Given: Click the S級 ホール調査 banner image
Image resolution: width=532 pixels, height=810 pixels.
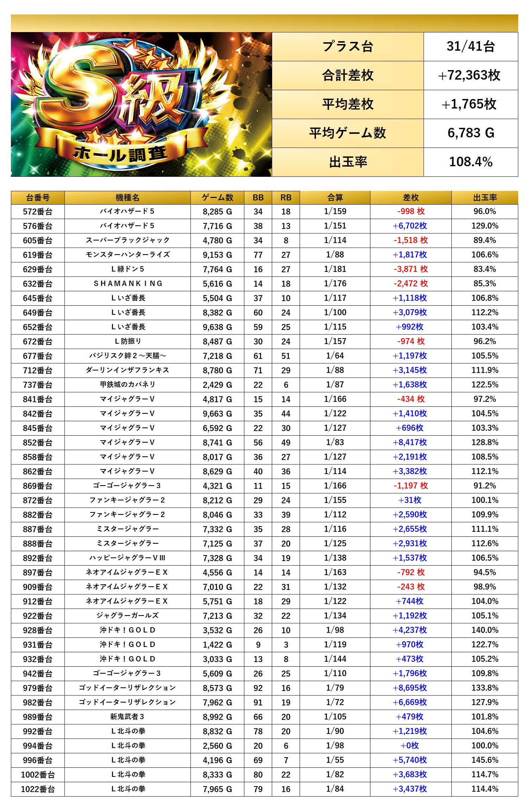Looking at the screenshot, I should 141,104.
